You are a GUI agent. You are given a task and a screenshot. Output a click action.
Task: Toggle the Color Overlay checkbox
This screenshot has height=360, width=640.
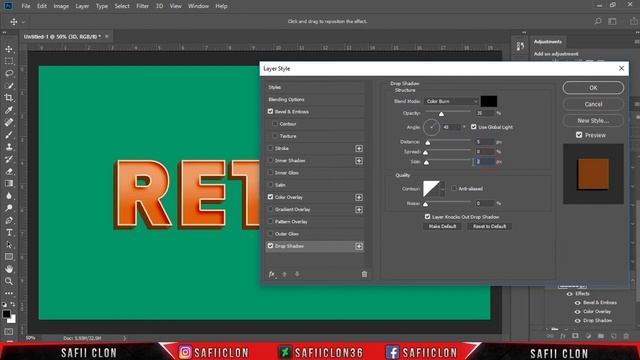click(x=270, y=197)
